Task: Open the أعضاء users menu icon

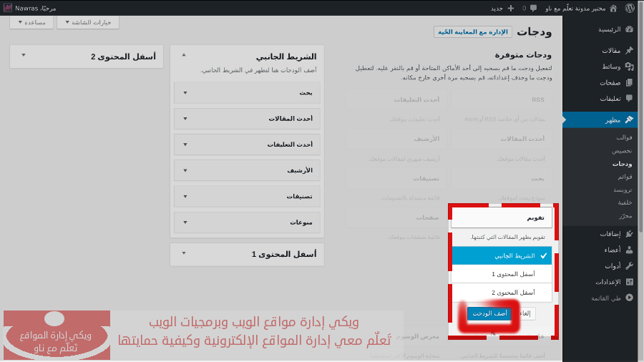Action: tap(629, 250)
